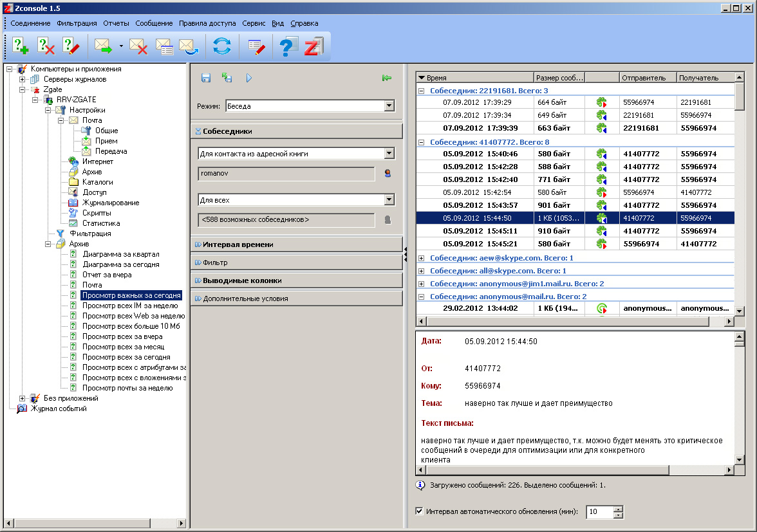Save the query with the floppy disk icon
This screenshot has width=757, height=532.
(206, 78)
